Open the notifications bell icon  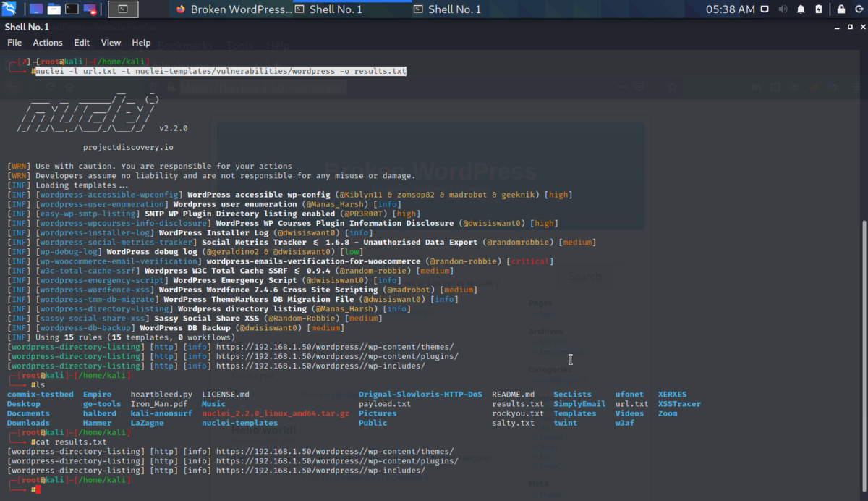[x=801, y=9]
